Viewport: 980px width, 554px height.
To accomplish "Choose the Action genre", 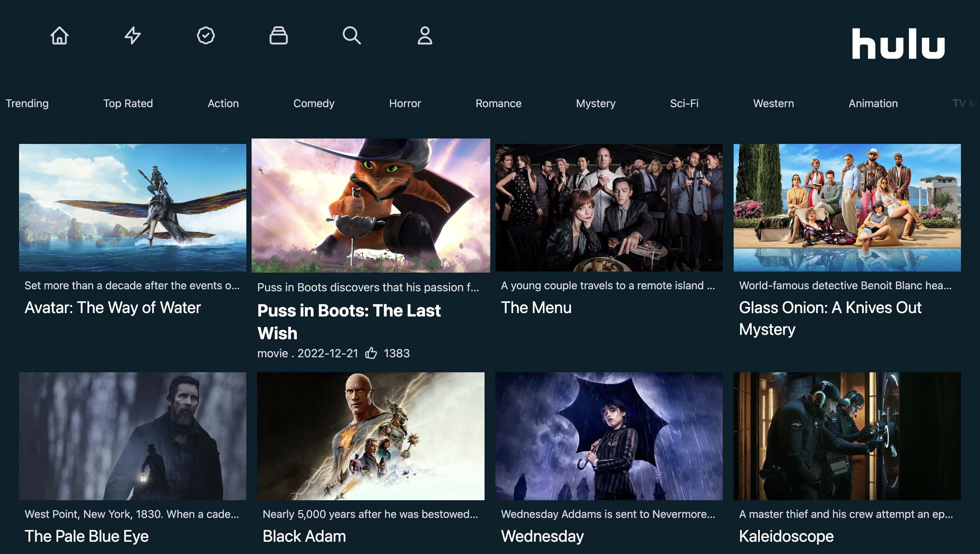I will [x=223, y=103].
